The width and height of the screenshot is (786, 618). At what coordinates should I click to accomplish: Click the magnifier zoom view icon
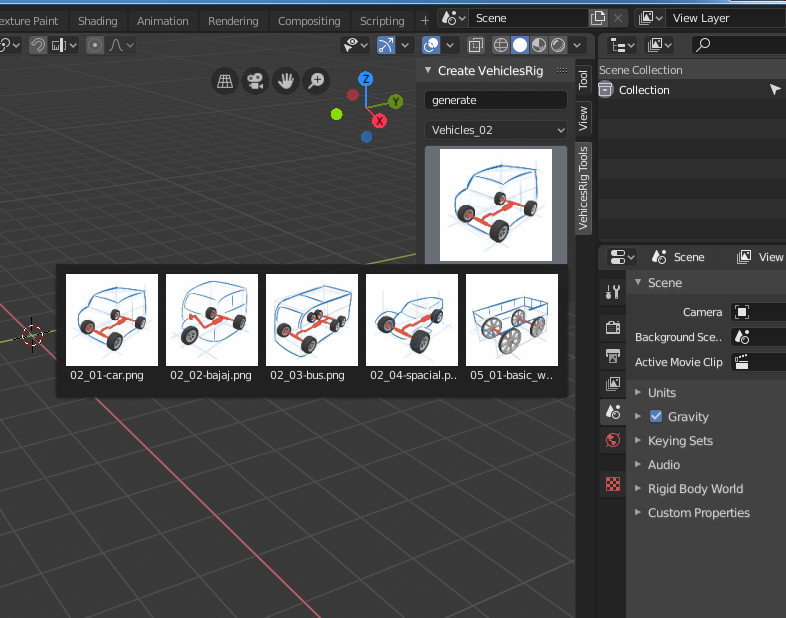[x=316, y=81]
